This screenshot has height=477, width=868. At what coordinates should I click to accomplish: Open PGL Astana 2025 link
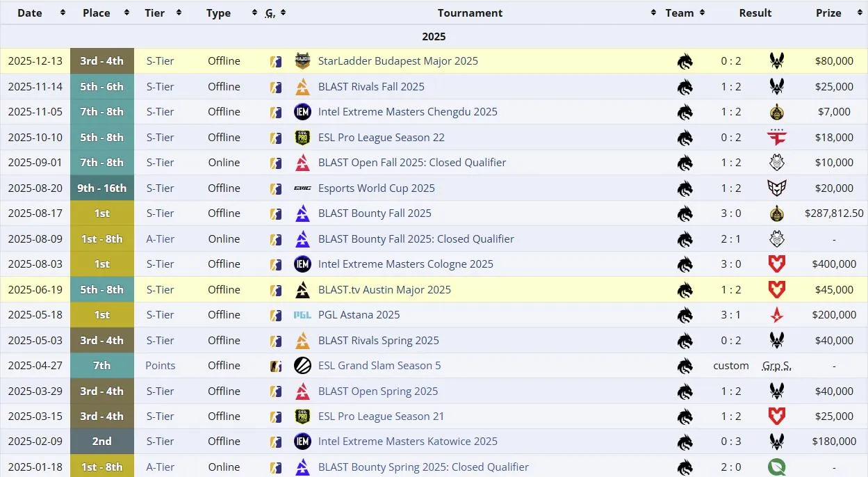359,315
